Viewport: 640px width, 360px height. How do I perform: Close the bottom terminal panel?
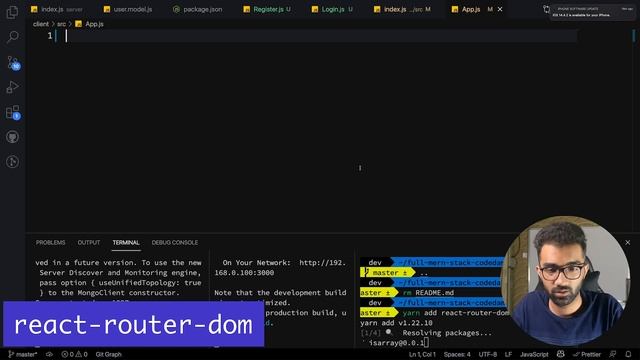click(x=628, y=242)
